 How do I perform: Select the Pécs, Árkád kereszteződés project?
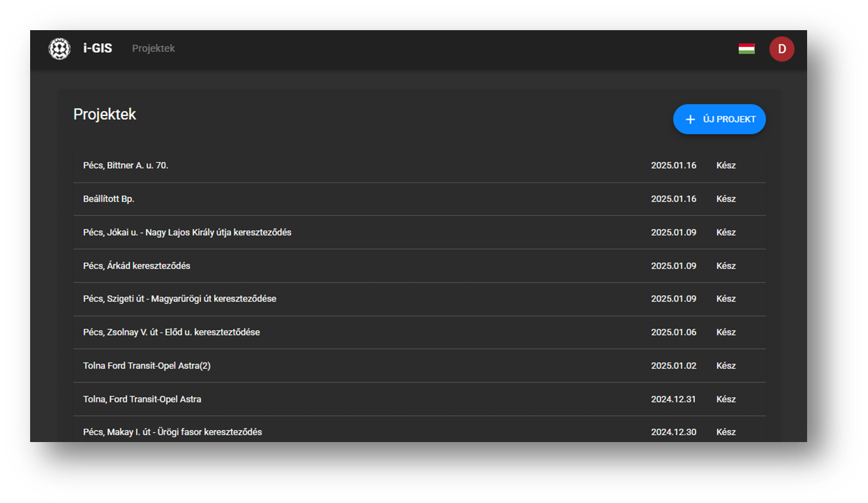137,266
